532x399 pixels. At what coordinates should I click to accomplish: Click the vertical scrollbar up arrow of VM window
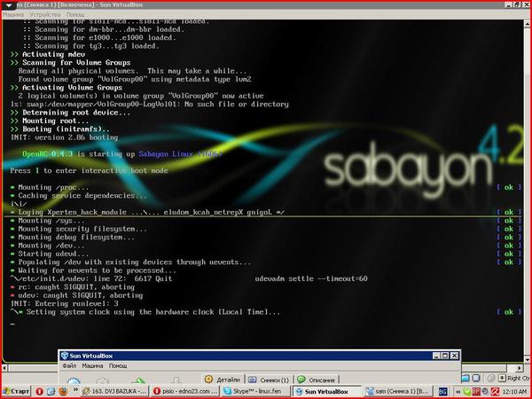(x=528, y=23)
